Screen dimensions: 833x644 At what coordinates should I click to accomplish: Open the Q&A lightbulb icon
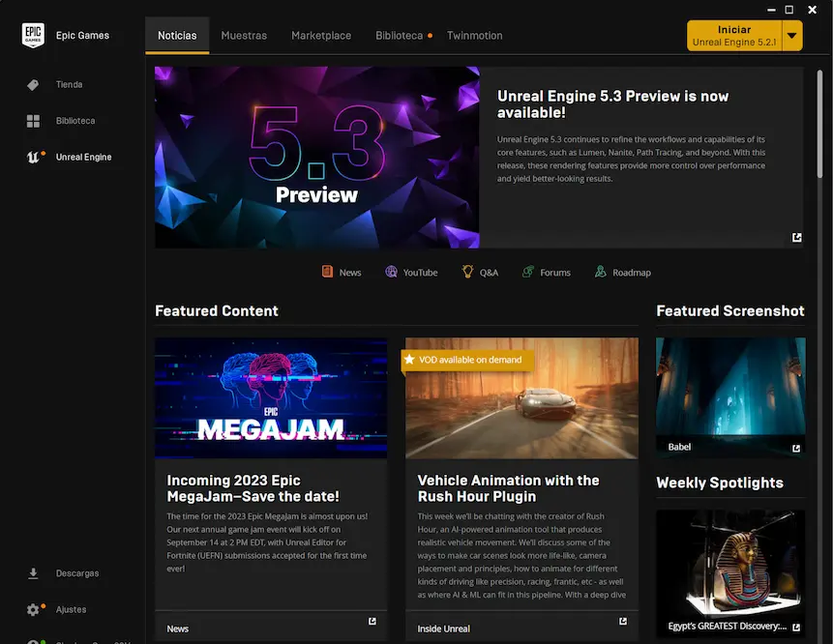(x=467, y=273)
